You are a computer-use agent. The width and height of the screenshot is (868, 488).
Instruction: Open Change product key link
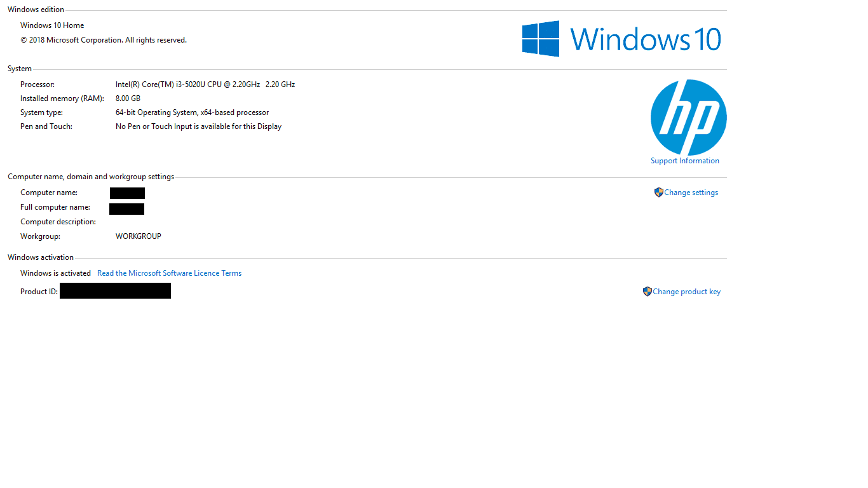687,292
